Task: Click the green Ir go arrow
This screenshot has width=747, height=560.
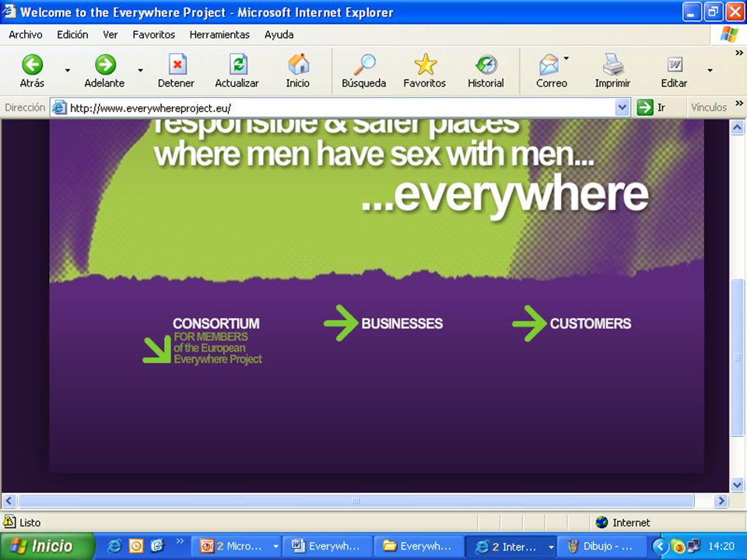Action: coord(645,107)
